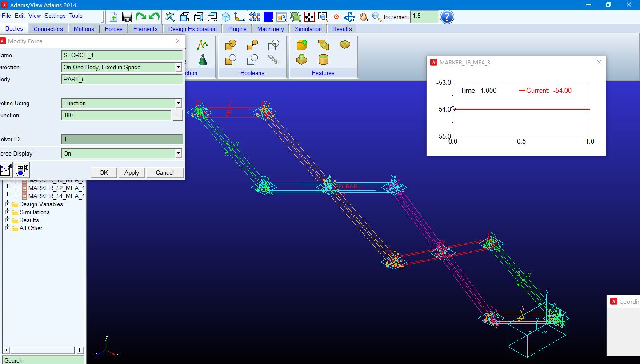Open the Settings menu
This screenshot has height=364, width=640.
point(55,16)
